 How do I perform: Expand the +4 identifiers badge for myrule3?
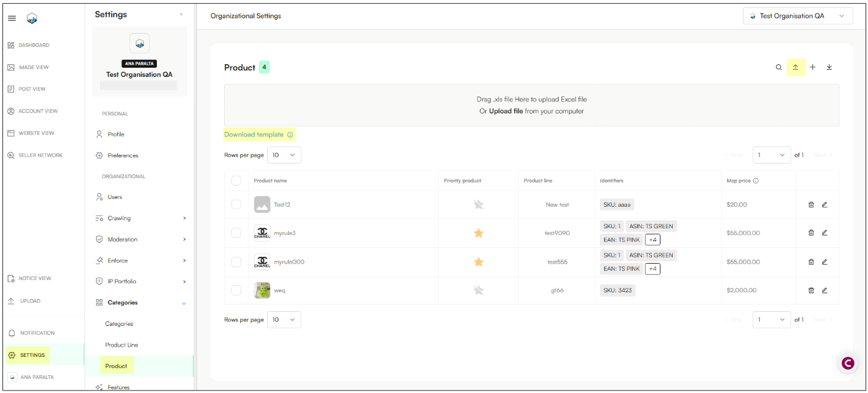[652, 240]
